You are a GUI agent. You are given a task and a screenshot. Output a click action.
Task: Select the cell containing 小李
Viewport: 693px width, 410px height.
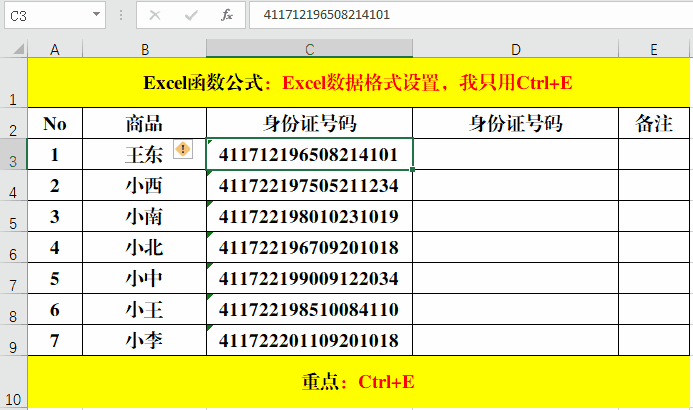[x=145, y=340]
